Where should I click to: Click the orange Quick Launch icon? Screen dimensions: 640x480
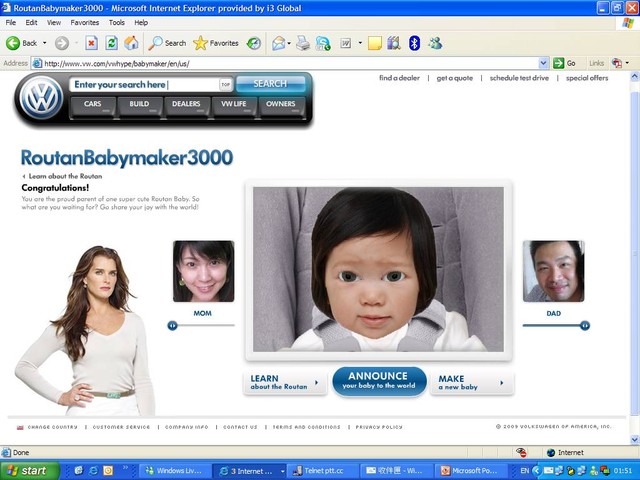108,471
